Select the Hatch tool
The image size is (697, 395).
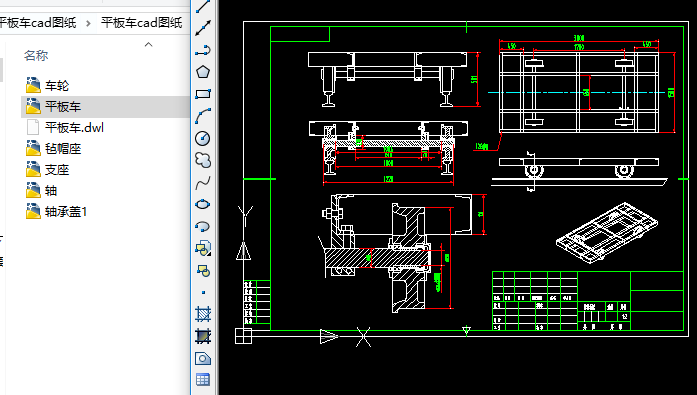pos(203,314)
